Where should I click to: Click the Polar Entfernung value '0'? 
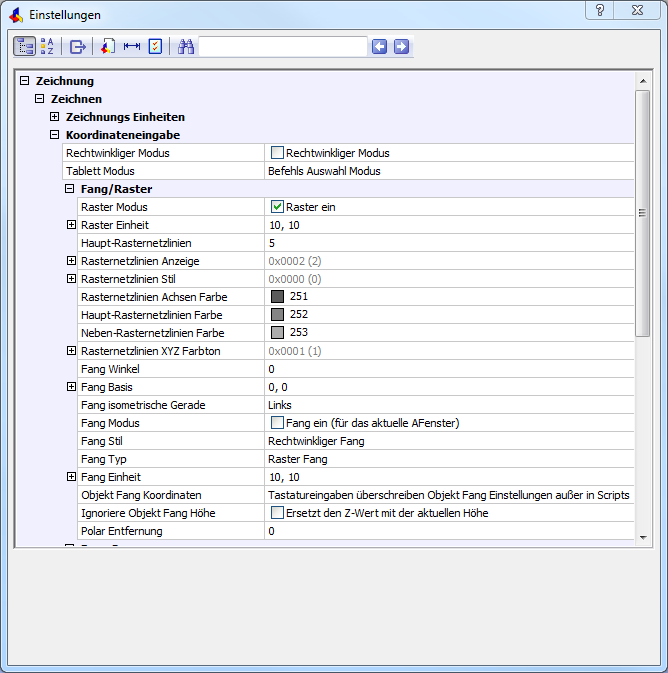[x=271, y=531]
